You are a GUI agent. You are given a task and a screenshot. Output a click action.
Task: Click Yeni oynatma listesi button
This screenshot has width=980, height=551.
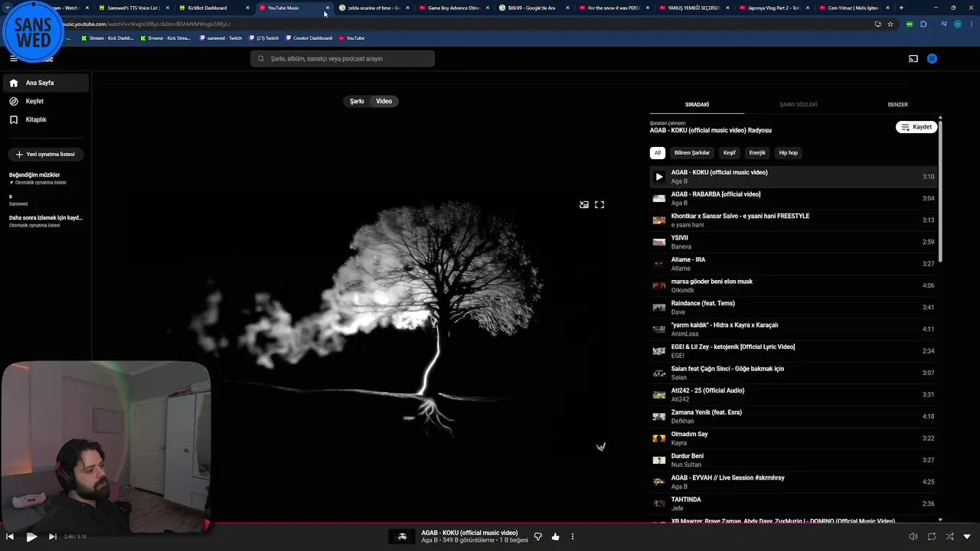(45, 154)
